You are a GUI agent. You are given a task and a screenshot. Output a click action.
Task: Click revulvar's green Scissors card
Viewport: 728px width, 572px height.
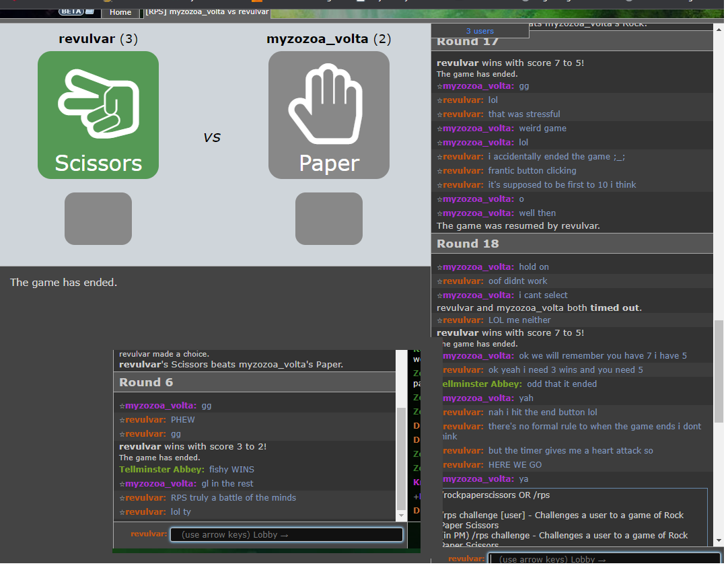(98, 115)
